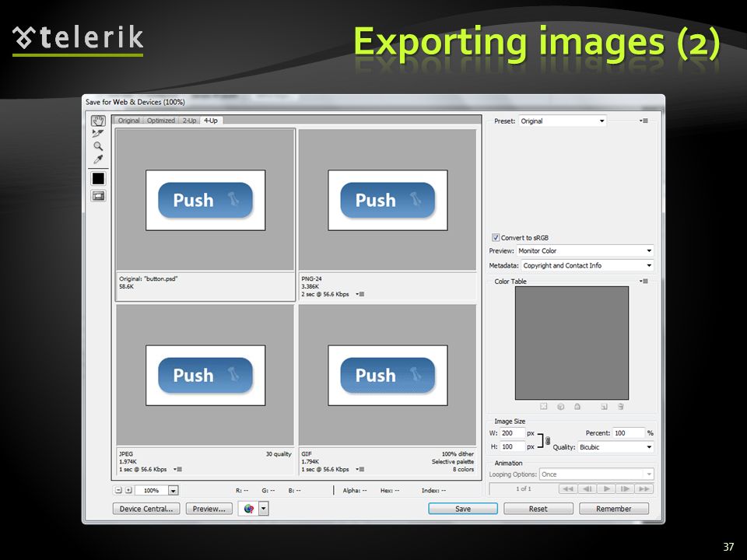Click the "8 colors" GIF text
The width and height of the screenshot is (747, 560).
point(463,469)
